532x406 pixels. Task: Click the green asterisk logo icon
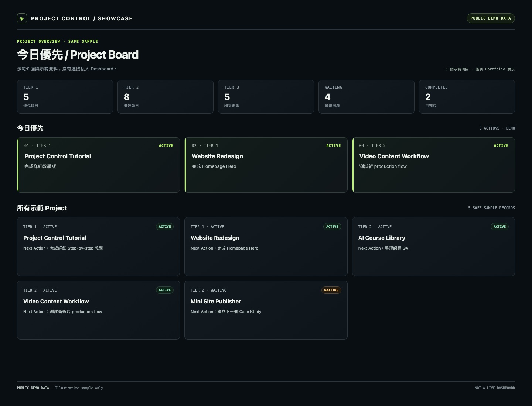(x=22, y=18)
